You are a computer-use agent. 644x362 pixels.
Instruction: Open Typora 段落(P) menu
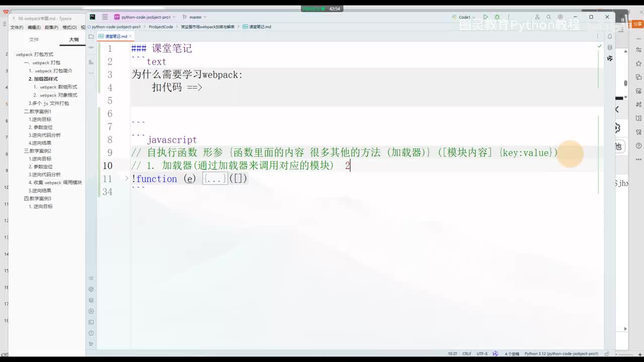51,27
